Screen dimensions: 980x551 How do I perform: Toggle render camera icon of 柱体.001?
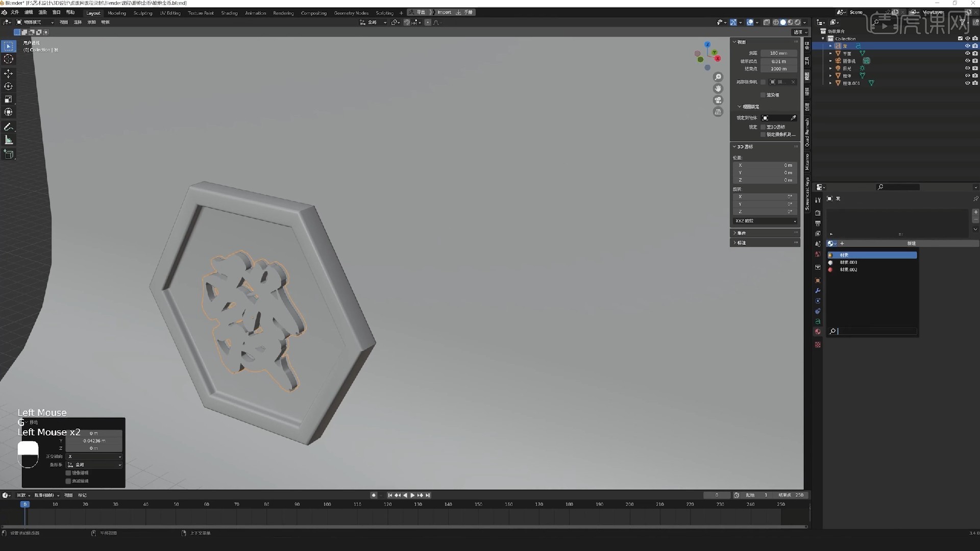coord(975,83)
